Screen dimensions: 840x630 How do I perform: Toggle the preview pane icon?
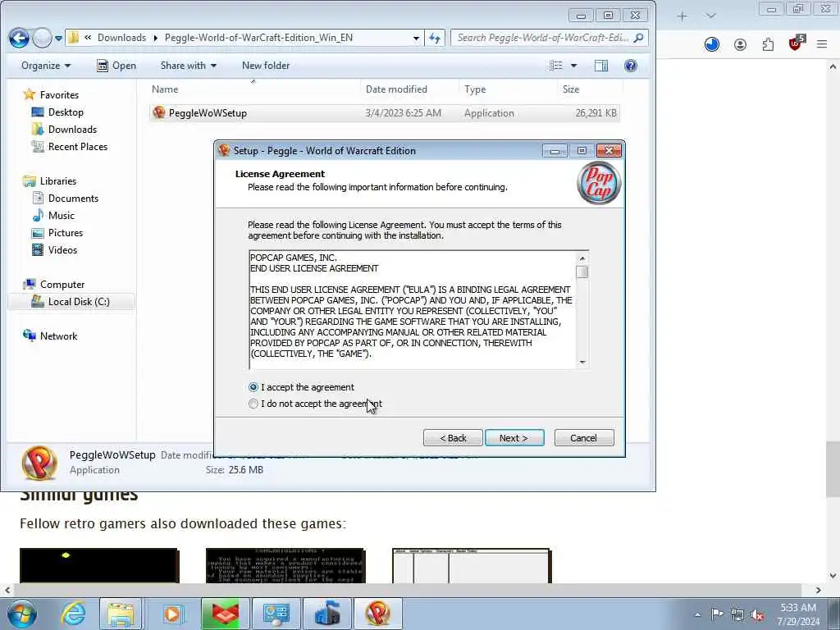601,66
